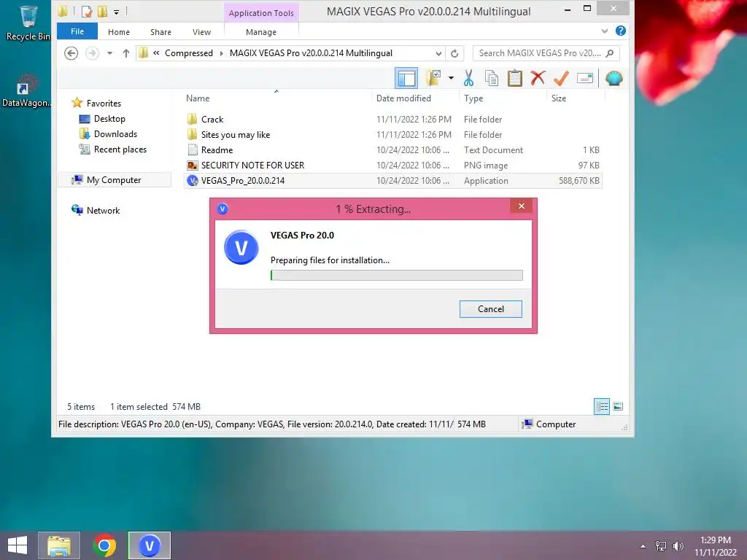
Task: Sort by the Size column header
Action: 558,98
